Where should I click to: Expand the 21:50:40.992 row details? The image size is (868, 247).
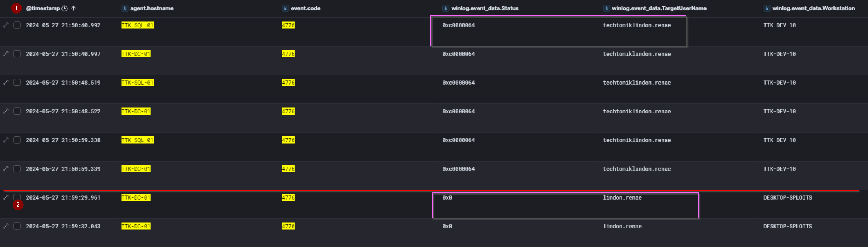click(6, 25)
